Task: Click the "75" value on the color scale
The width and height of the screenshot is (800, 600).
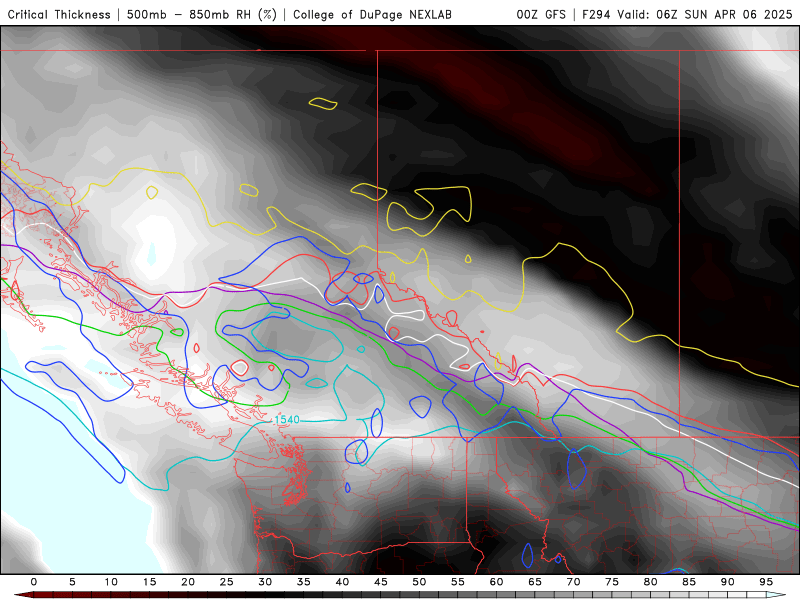Action: tap(612, 582)
